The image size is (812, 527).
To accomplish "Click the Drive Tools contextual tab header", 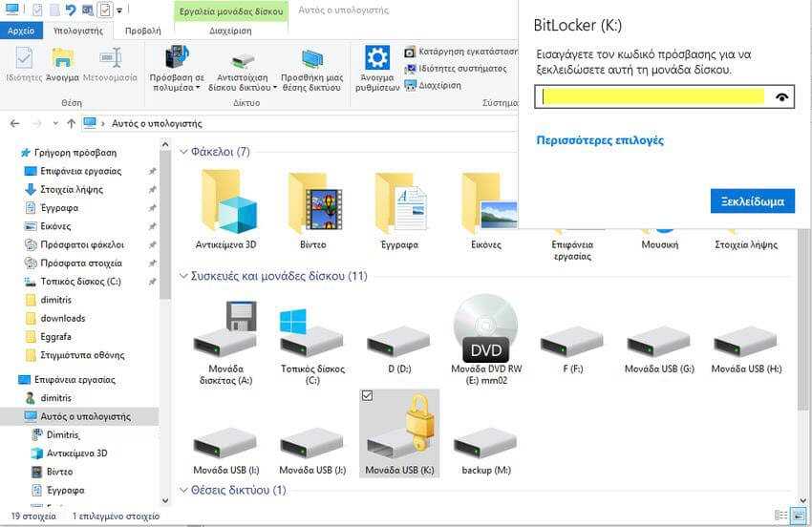I will (231, 11).
